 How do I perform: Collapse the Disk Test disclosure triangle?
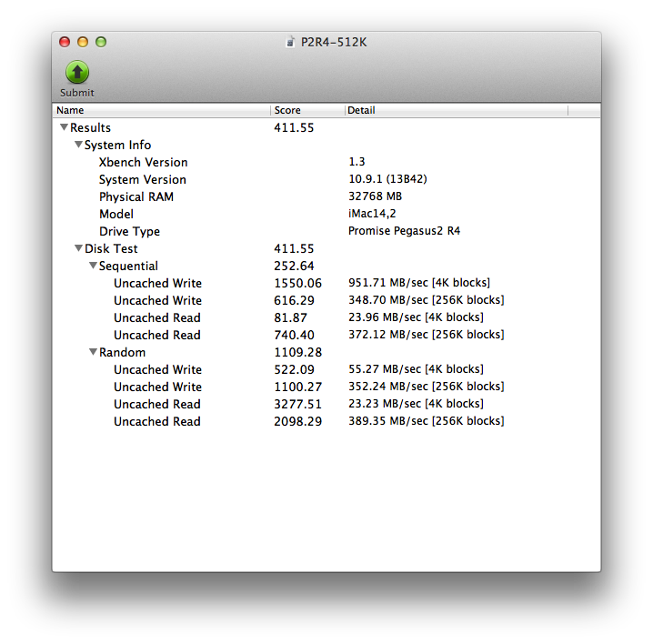coord(78,248)
